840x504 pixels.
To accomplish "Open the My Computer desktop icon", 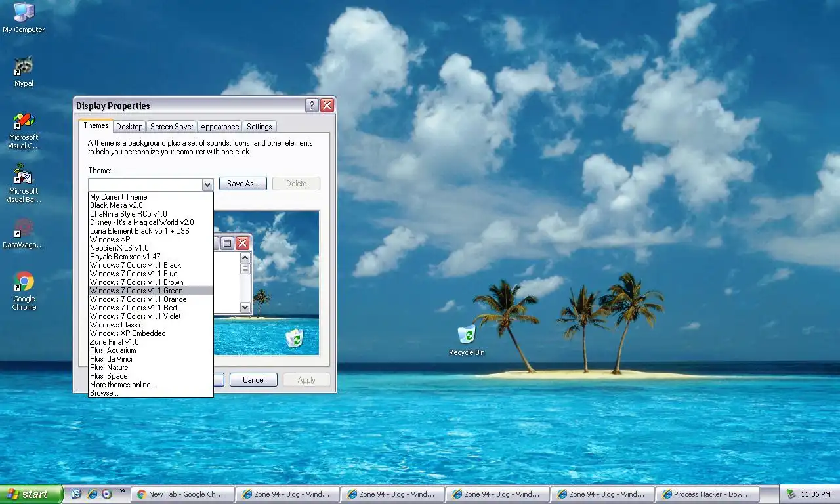I will click(24, 18).
